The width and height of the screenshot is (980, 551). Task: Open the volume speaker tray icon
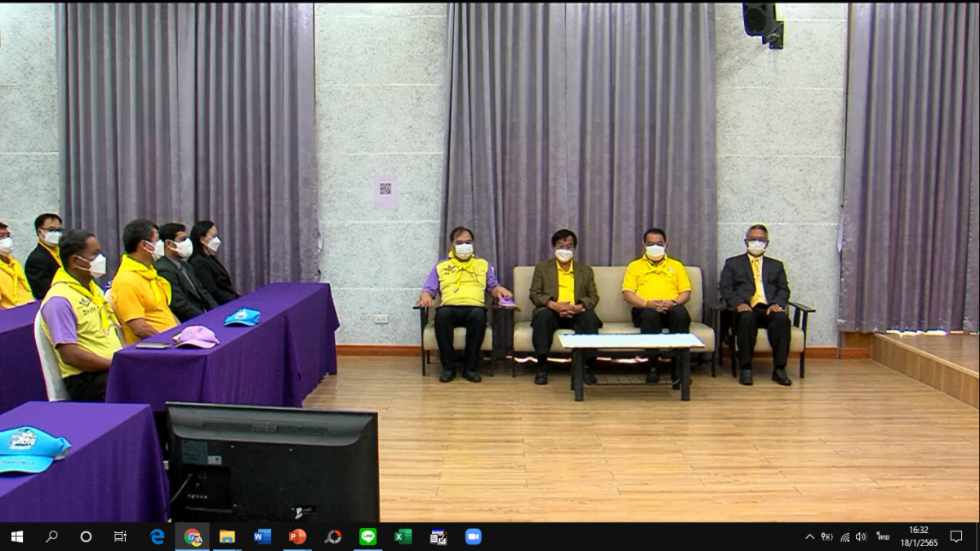pyautogui.click(x=861, y=536)
